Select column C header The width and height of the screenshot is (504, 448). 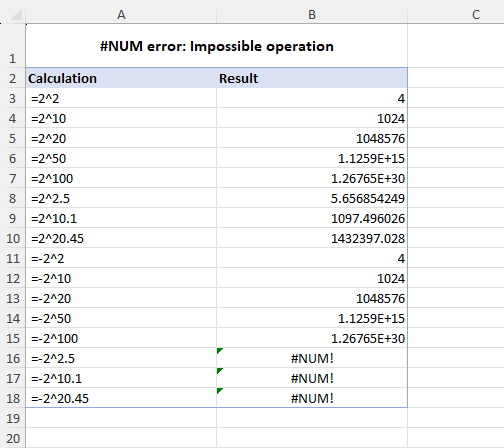(x=476, y=14)
